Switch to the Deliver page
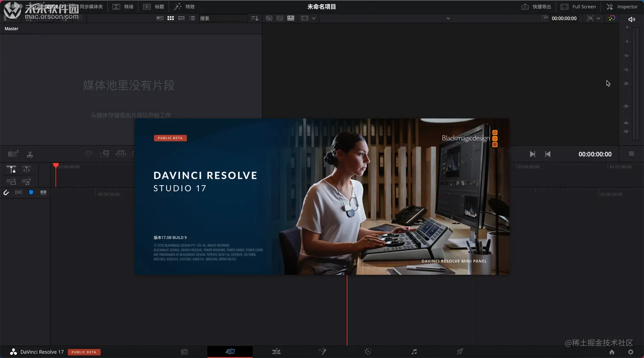644x358 pixels. pyautogui.click(x=460, y=352)
